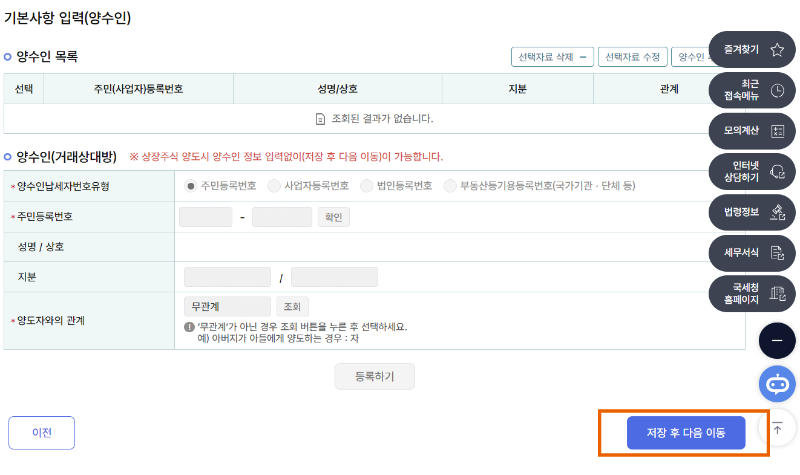Image resolution: width=800 pixels, height=475 pixels.
Task: Select the 부동산등기용등록번호 radio option
Action: tap(449, 186)
